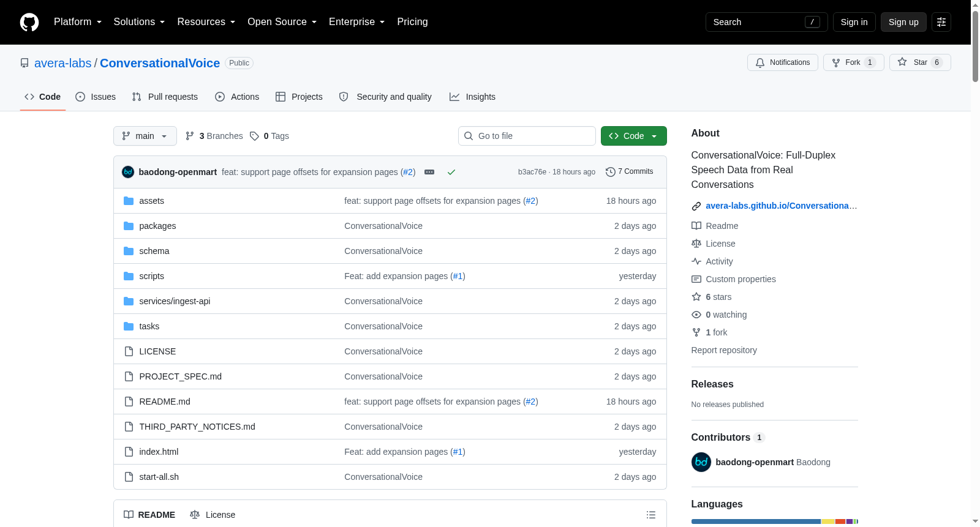This screenshot has height=527, width=980.
Task: Open the global navigation settings icon
Action: 941,22
